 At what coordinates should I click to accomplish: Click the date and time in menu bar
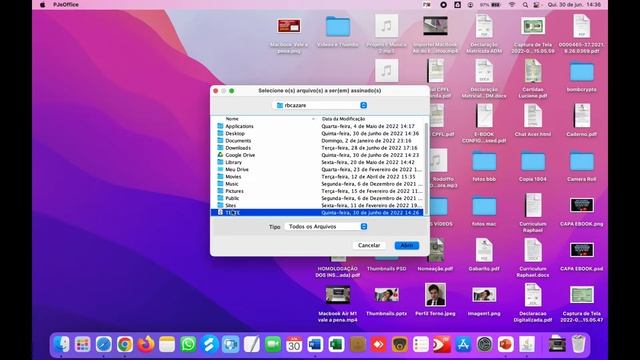click(574, 4)
